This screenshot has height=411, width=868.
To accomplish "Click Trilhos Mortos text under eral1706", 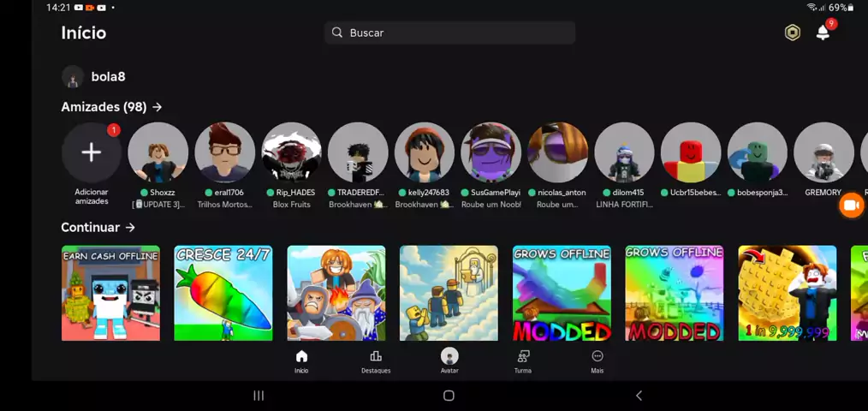I will pos(225,205).
